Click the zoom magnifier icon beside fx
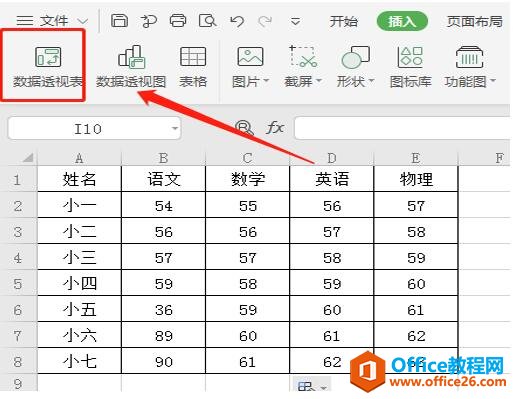Viewport: 513px width, 399px height. [x=244, y=128]
